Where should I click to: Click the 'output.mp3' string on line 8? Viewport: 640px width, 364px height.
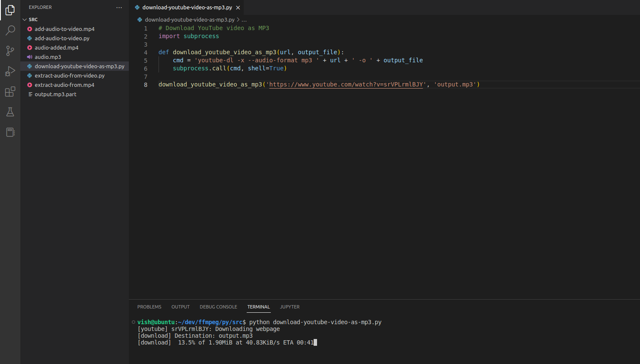(x=455, y=84)
